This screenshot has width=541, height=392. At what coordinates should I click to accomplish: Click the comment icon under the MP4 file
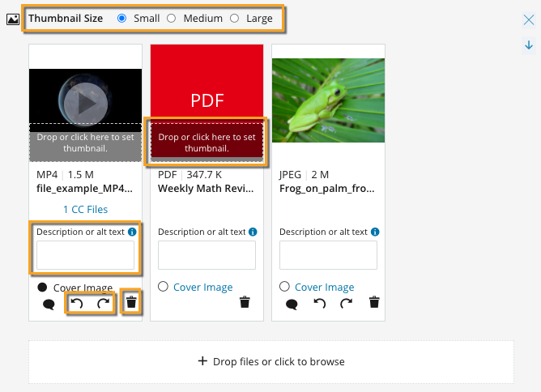pos(49,304)
